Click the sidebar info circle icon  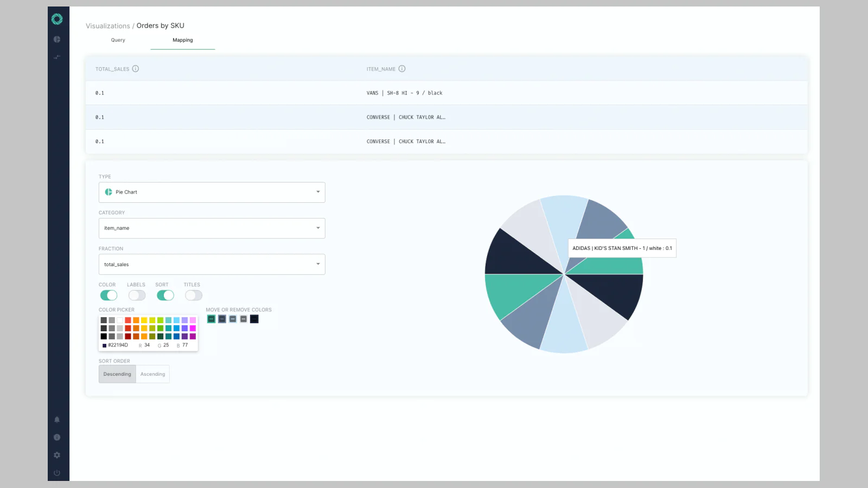[x=57, y=438]
